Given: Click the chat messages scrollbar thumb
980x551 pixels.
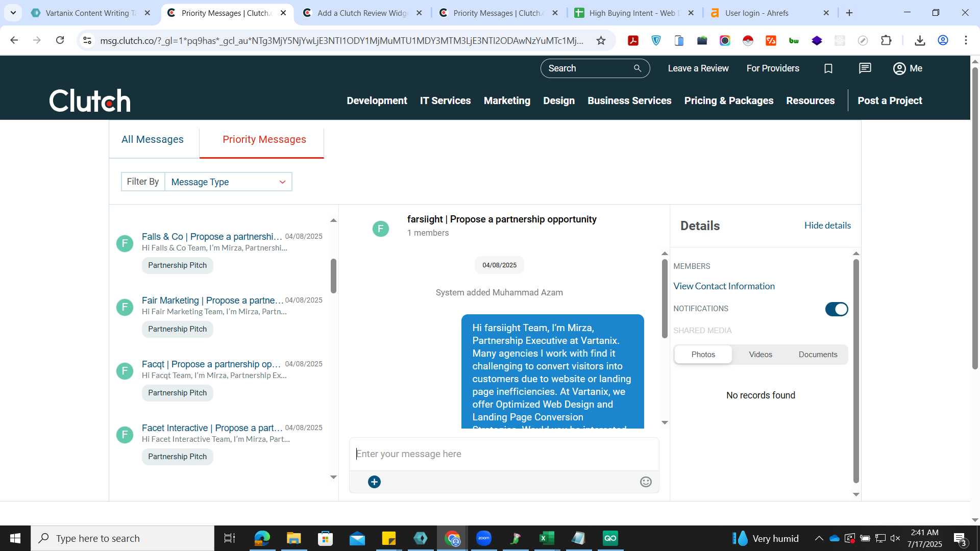Looking at the screenshot, I should point(665,298).
